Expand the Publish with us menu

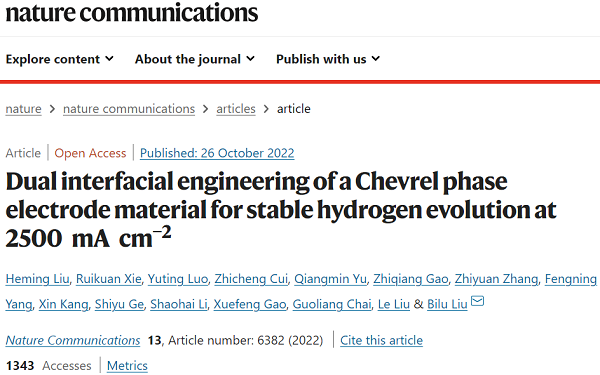point(328,59)
